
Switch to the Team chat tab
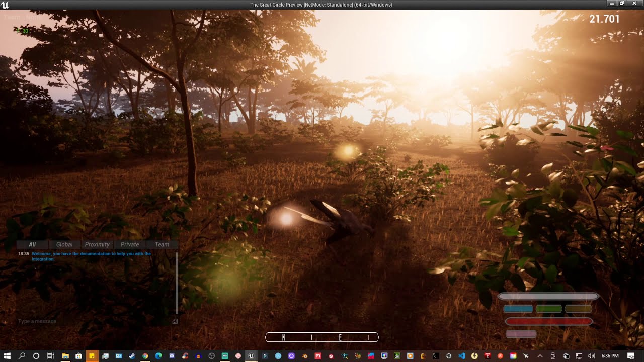pos(162,244)
